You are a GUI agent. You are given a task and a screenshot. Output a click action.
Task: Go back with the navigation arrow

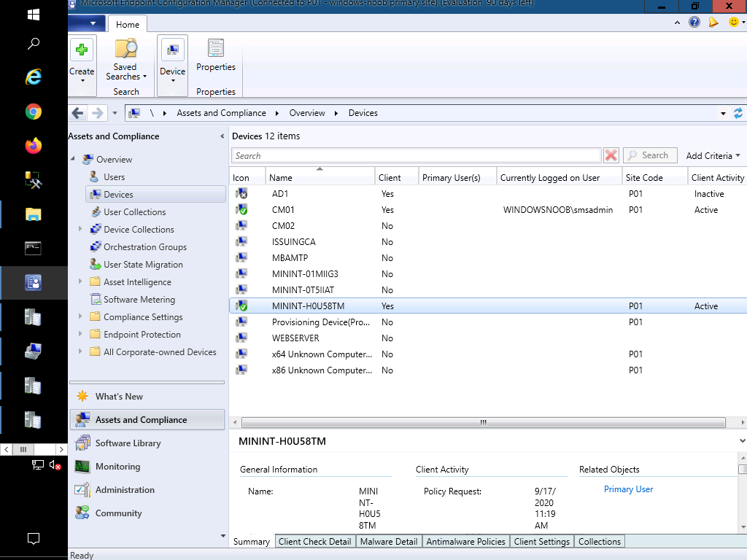click(77, 113)
